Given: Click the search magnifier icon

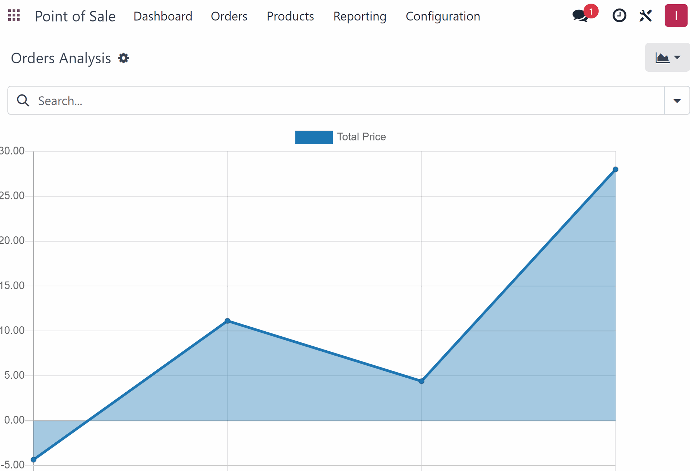Looking at the screenshot, I should click(x=23, y=100).
